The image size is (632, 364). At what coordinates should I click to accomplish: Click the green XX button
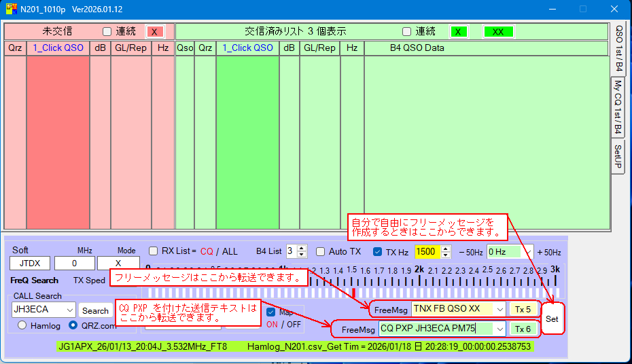click(x=498, y=32)
